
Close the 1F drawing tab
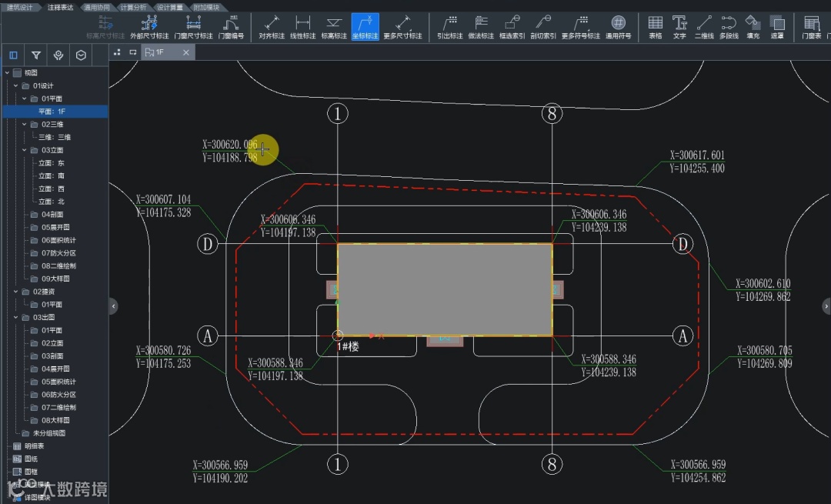point(184,52)
